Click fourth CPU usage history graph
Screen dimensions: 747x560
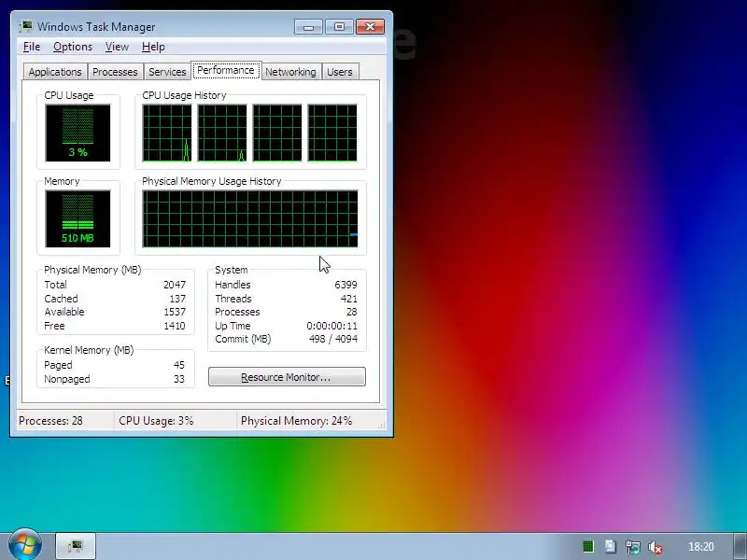[x=332, y=133]
